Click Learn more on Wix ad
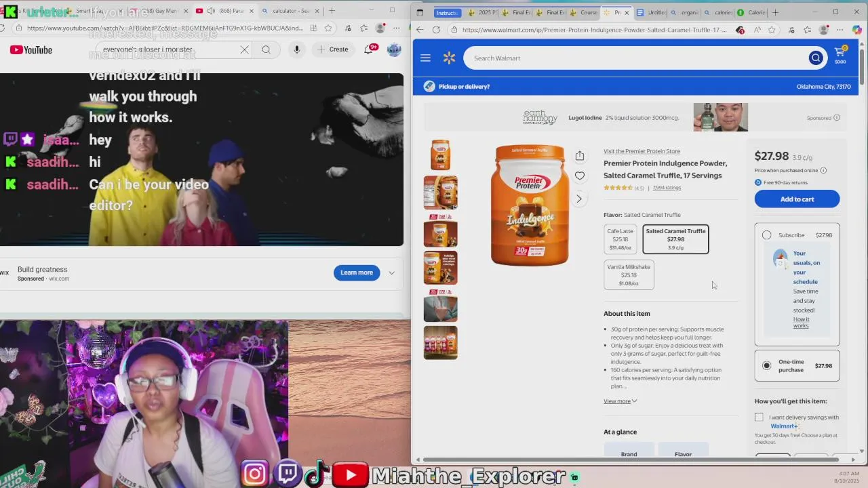This screenshot has width=868, height=488. pyautogui.click(x=357, y=272)
